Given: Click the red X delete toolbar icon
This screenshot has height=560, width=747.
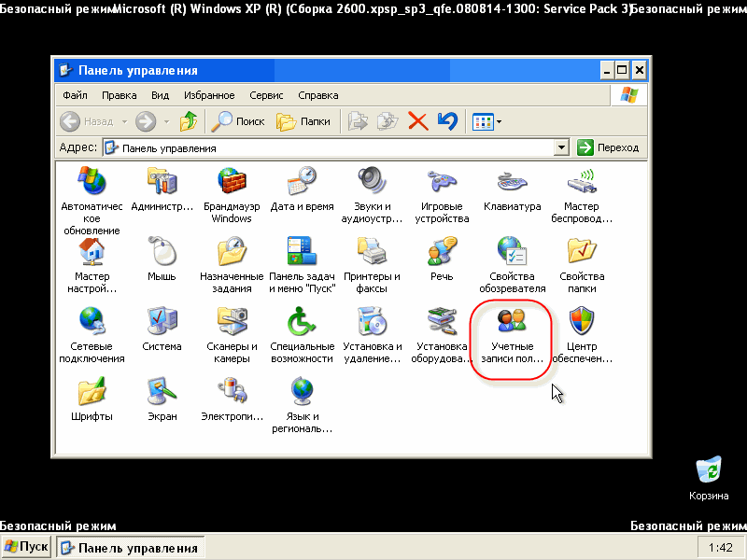Looking at the screenshot, I should click(x=417, y=121).
